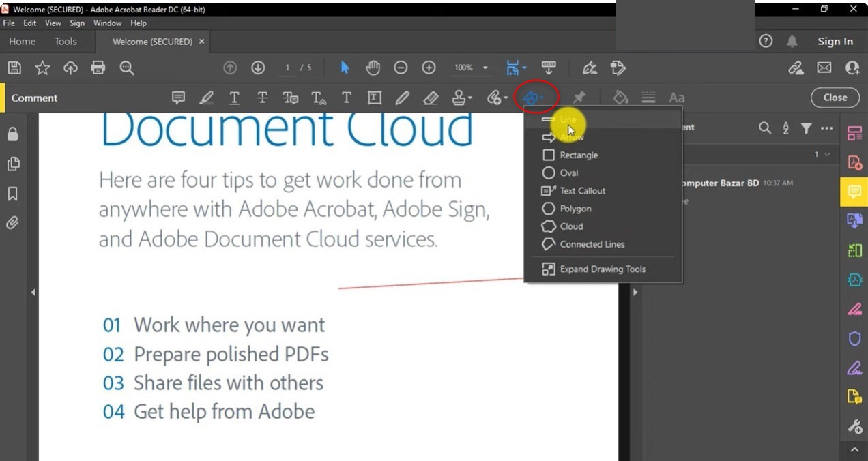
Task: Open the comments sort order dropdown
Action: click(x=785, y=128)
